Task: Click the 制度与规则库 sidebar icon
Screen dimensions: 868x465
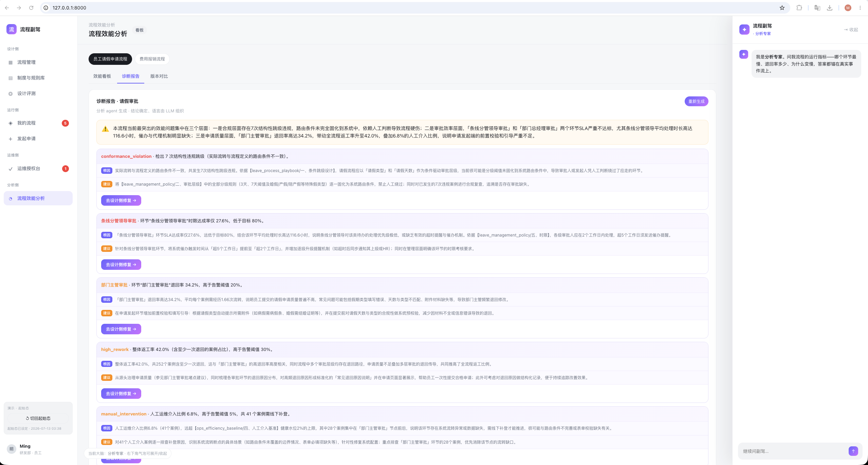Action: pos(11,78)
